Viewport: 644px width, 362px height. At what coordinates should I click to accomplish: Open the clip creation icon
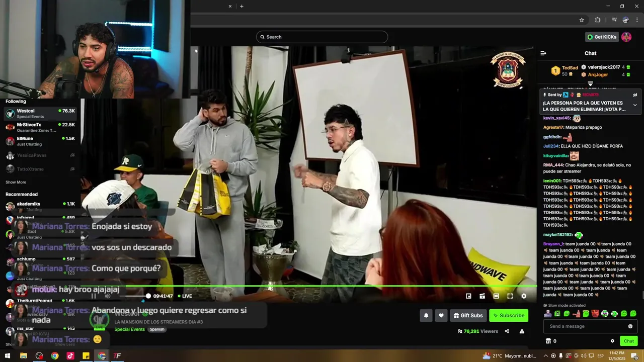[x=482, y=296]
